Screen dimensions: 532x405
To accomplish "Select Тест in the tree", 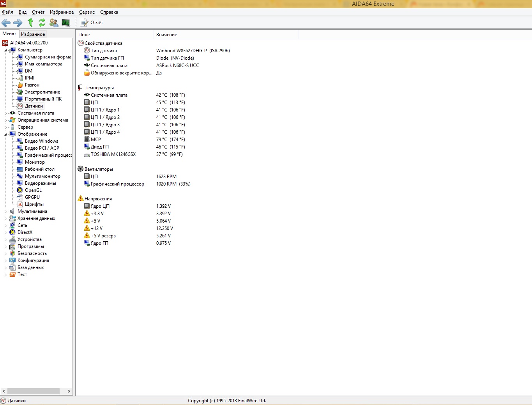I will click(x=22, y=274).
